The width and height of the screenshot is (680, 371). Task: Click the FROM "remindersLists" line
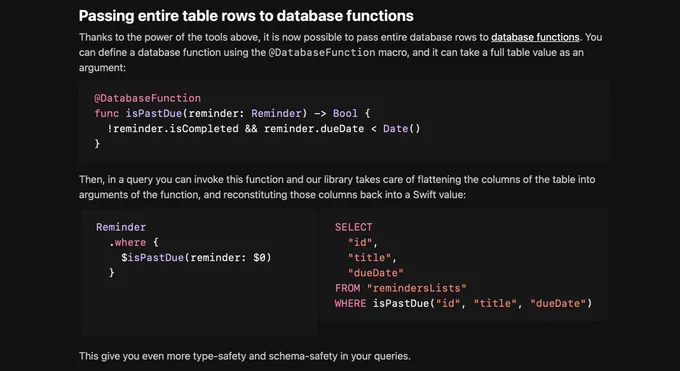coord(400,288)
